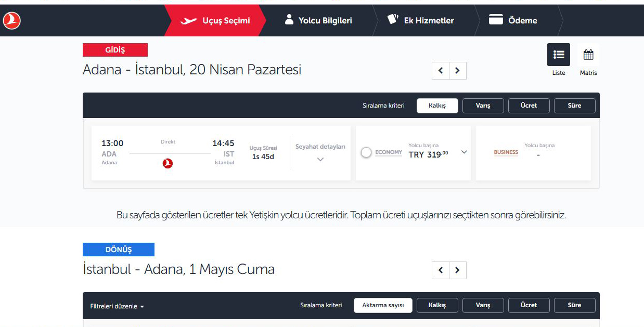Switch to Matris calendar view icon
The image size is (644, 327).
point(588,55)
